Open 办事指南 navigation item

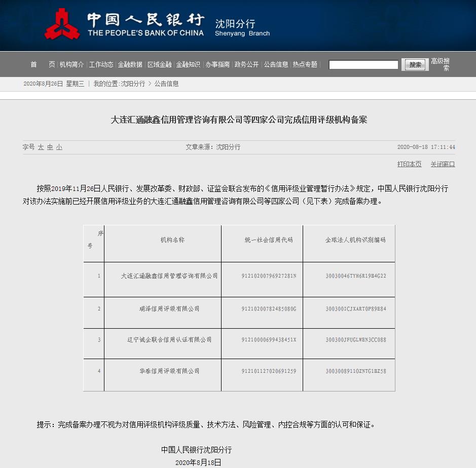click(217, 65)
